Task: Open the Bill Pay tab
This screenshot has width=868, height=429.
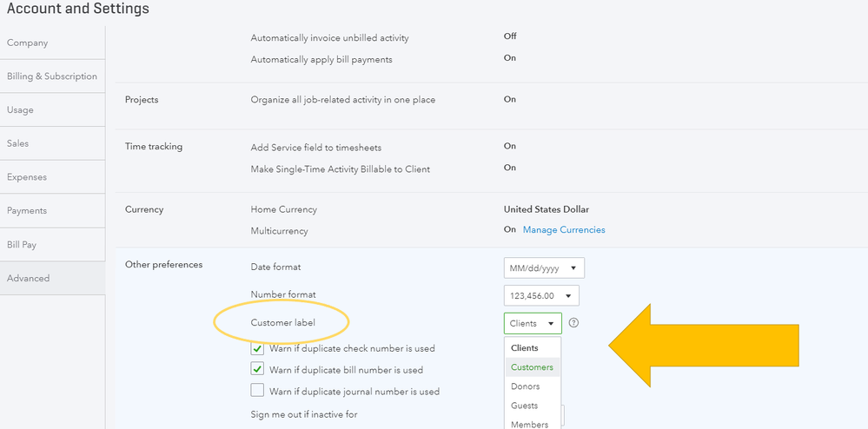Action: tap(22, 245)
